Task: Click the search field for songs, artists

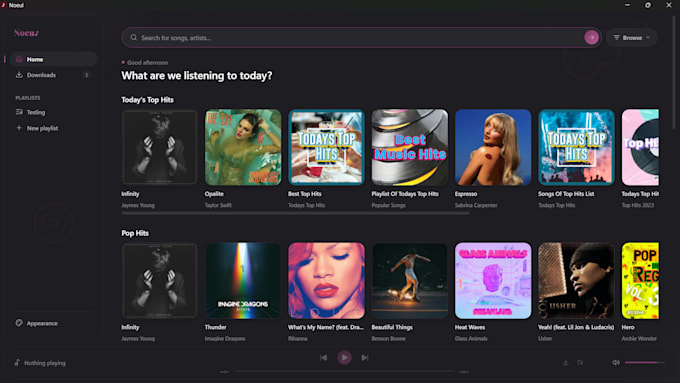Action: (x=360, y=38)
